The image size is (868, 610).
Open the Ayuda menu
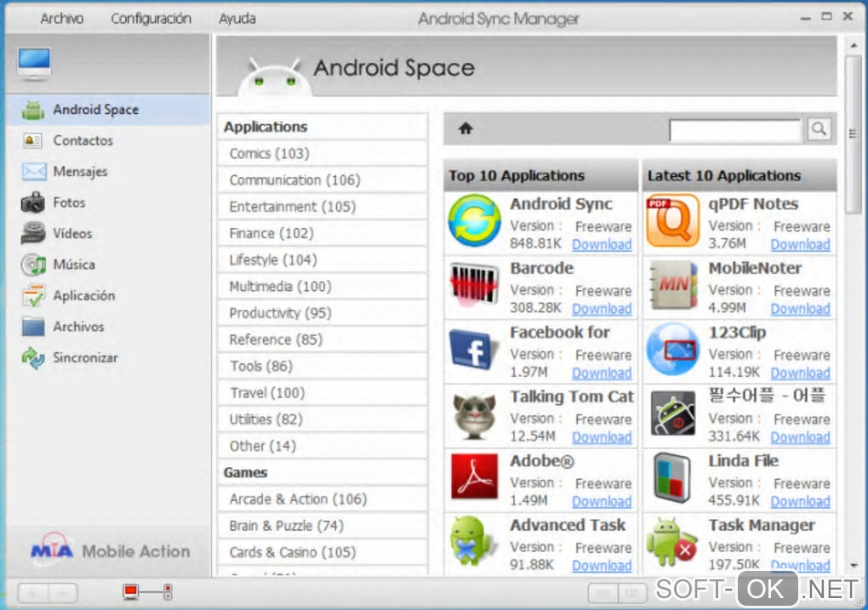237,19
